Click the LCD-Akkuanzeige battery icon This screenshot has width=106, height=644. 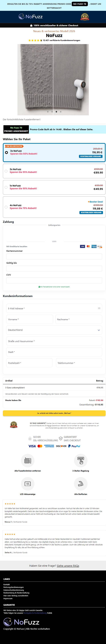[28, 484]
